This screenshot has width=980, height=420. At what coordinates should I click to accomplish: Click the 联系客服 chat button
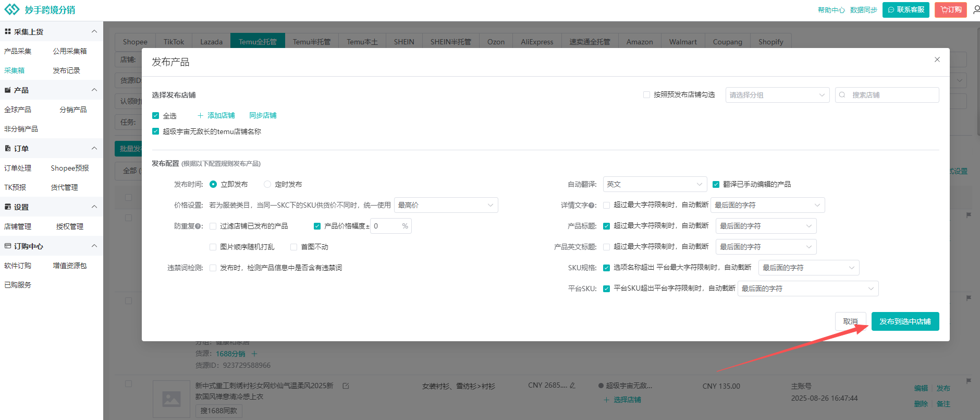coord(905,10)
